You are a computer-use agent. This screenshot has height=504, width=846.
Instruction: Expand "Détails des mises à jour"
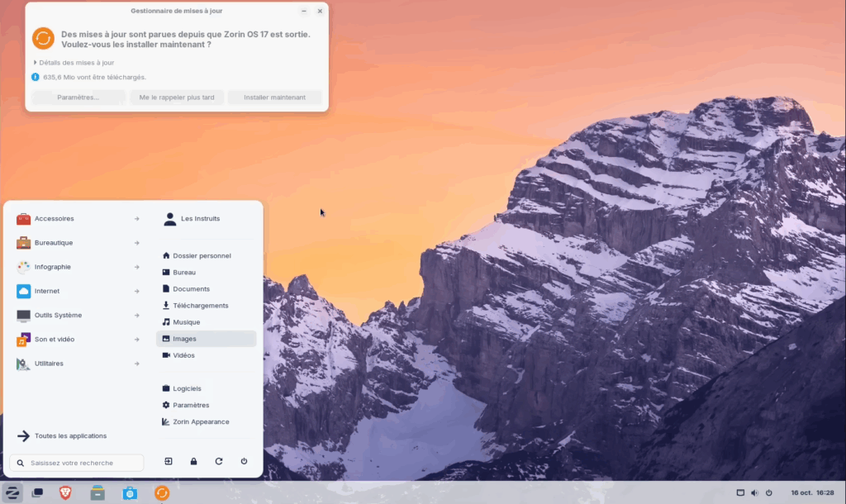point(74,63)
